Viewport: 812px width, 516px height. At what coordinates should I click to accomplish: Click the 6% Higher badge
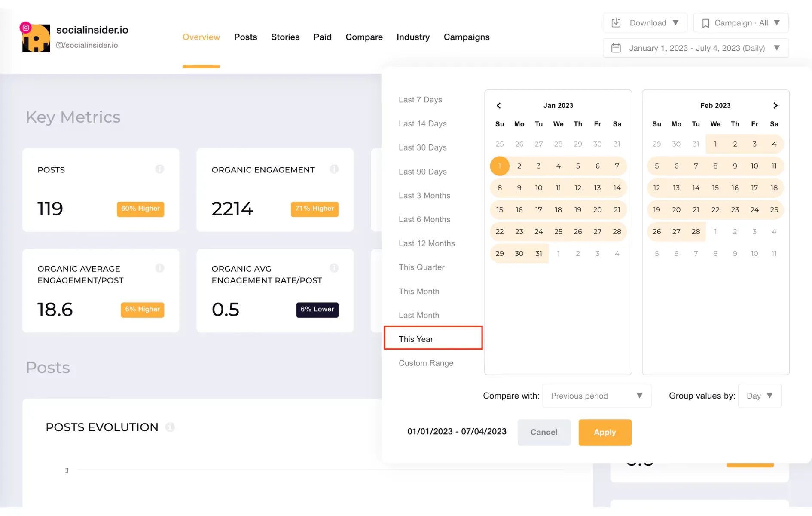click(143, 310)
